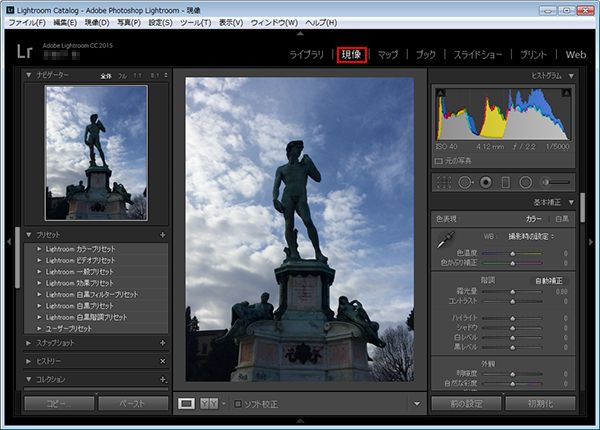This screenshot has width=600, height=430.
Task: Open toolbar content dropdown arrow
Action: point(417,403)
